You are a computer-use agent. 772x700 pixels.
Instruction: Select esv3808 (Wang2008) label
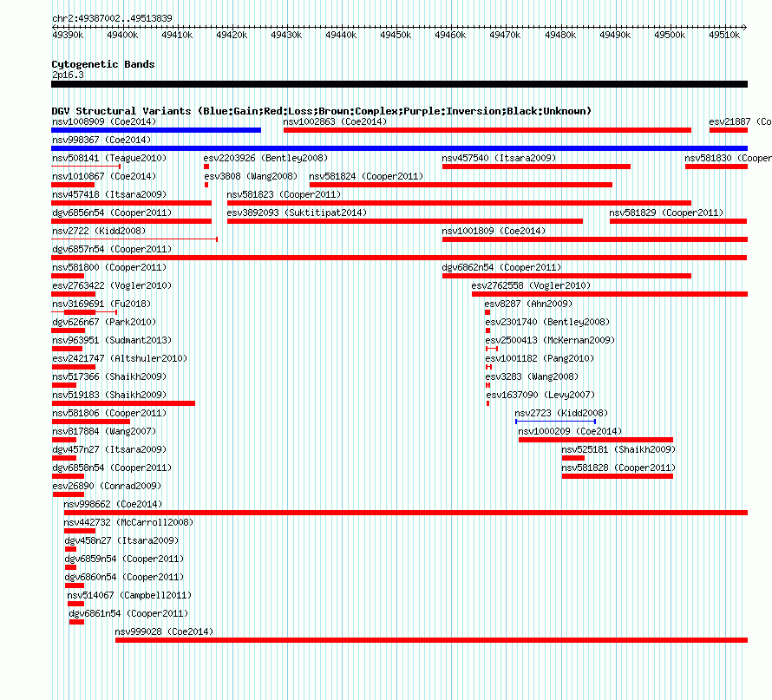pos(251,176)
